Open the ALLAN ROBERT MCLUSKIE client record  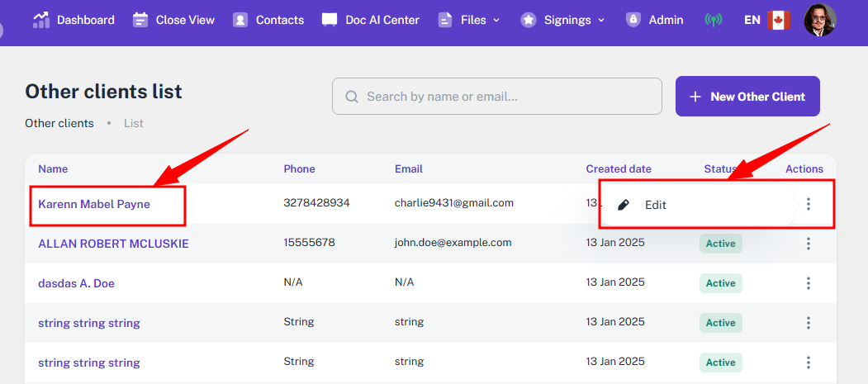coord(113,244)
